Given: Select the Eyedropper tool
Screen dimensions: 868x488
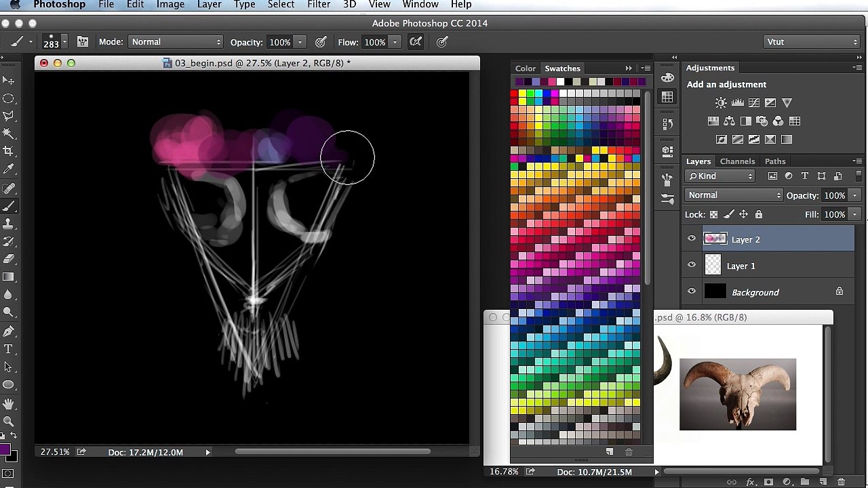Looking at the screenshot, I should (x=8, y=169).
